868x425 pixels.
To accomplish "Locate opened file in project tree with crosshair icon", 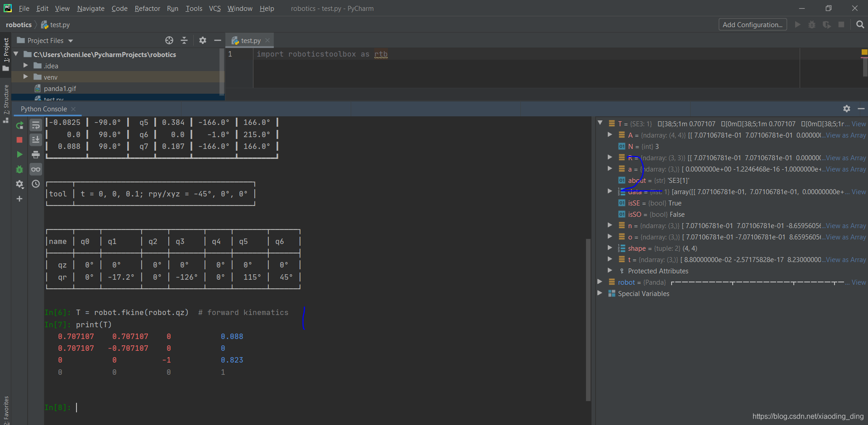I will pos(169,40).
